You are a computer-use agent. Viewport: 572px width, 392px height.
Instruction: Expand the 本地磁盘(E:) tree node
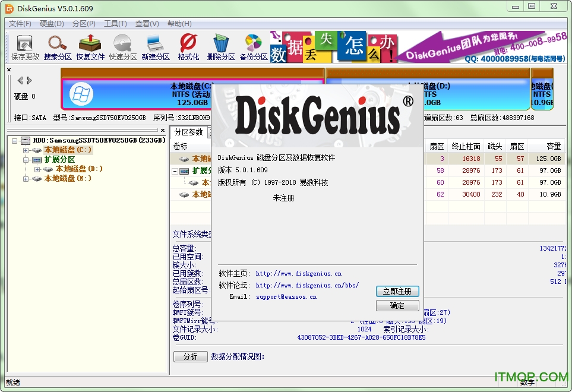point(26,179)
